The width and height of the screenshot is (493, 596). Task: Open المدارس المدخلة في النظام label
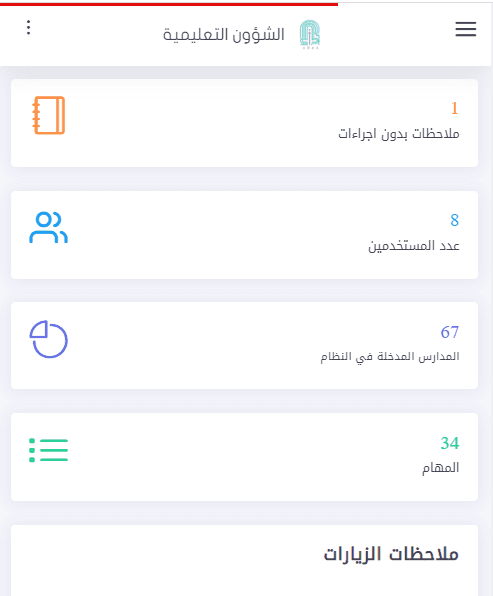(390, 357)
